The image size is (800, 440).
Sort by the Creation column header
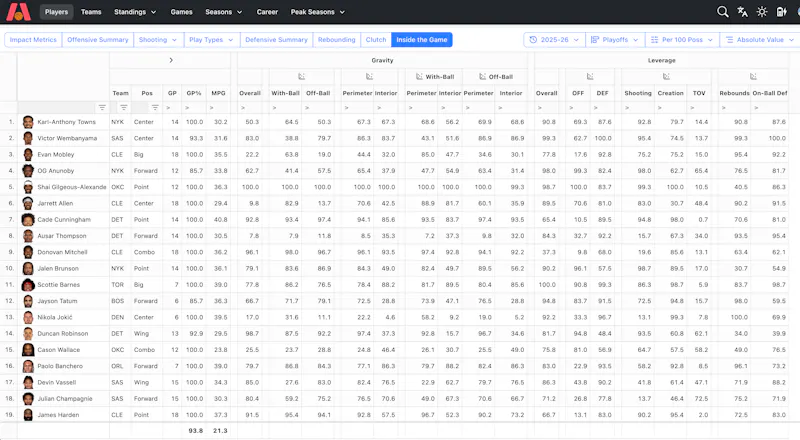coord(670,93)
